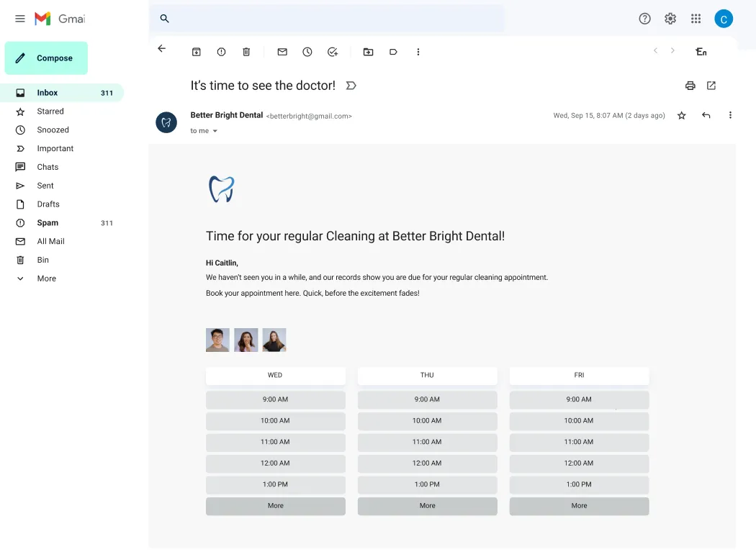Click the tooth logo in the email
The width and height of the screenshot is (756, 557).
coord(221,189)
